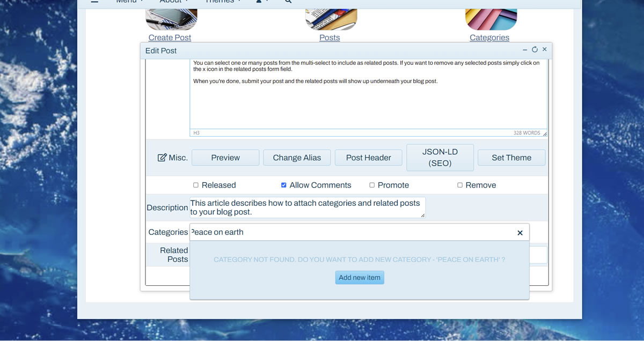Edit the Description text area
The width and height of the screenshot is (644, 341).
308,207
